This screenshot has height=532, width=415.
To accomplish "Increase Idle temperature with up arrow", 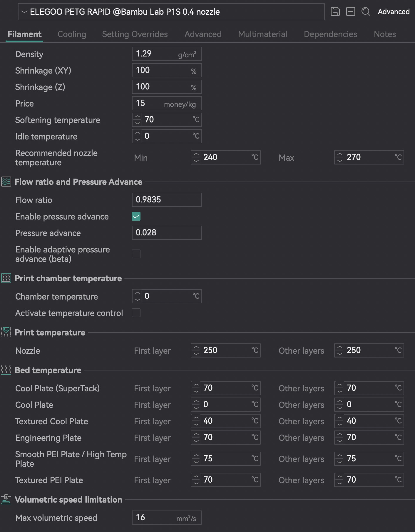I will click(137, 133).
